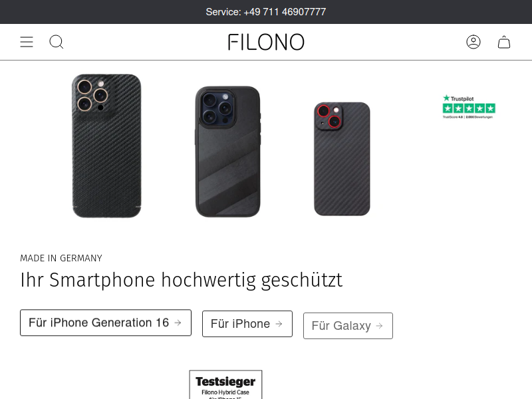Open the user account icon
Screen dimensions: 532x399
pyautogui.click(x=473, y=42)
